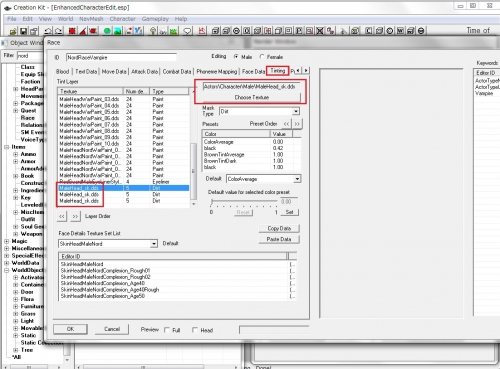
Task: Expand the Ammo tree node
Action: 16,154
